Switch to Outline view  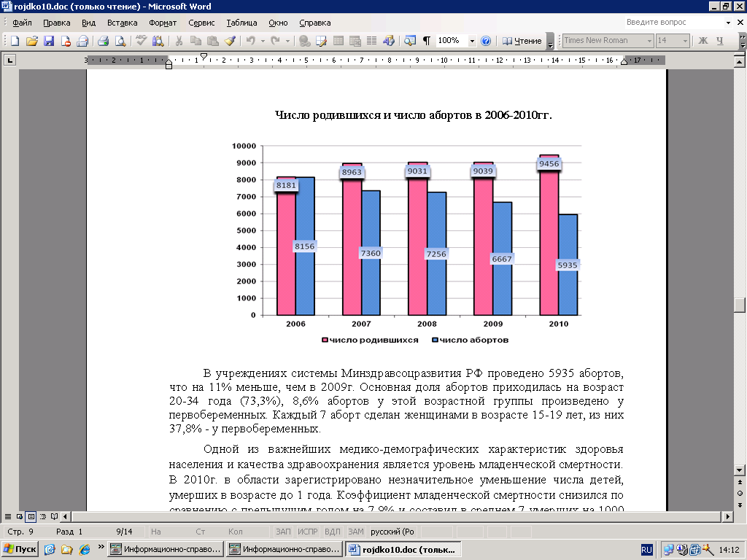(x=43, y=516)
